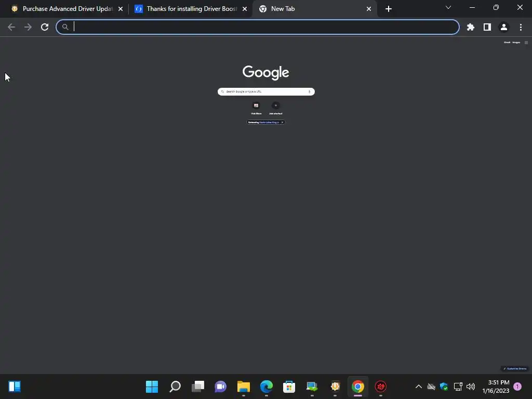Screen dimensions: 532x399
Task: Expand the hidden system tray icons
Action: (419, 387)
